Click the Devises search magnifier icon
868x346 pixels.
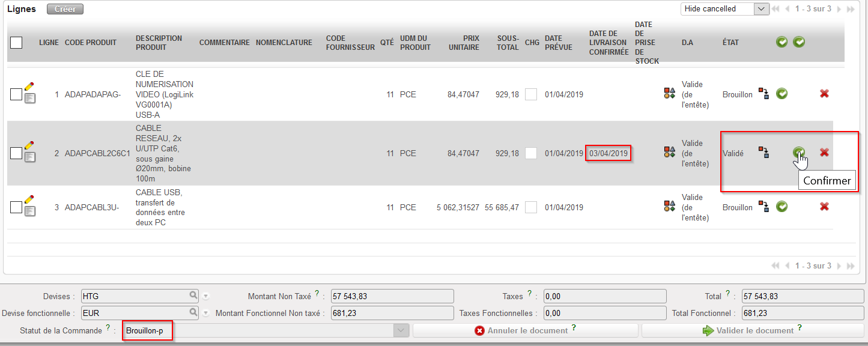193,296
